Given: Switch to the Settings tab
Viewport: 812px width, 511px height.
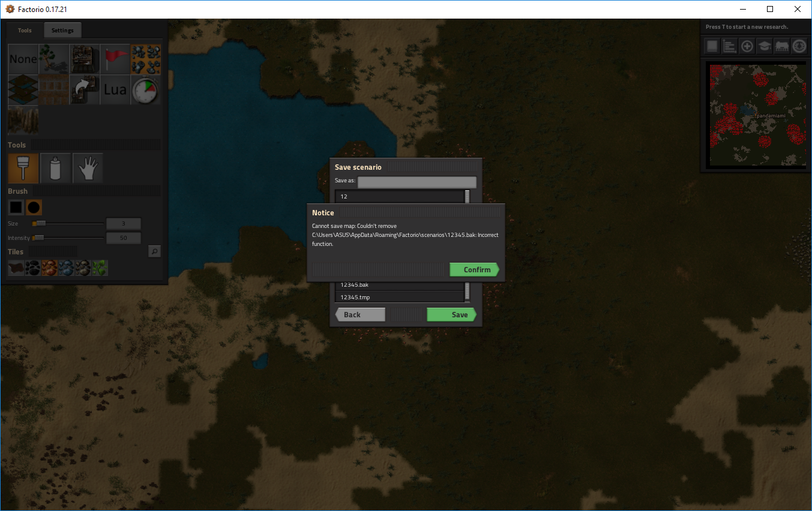Looking at the screenshot, I should (x=62, y=30).
